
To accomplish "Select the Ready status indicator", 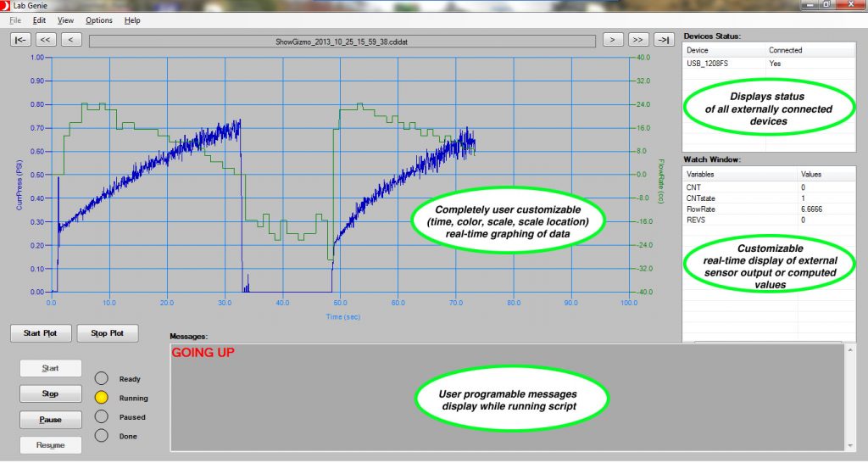I will pos(102,379).
